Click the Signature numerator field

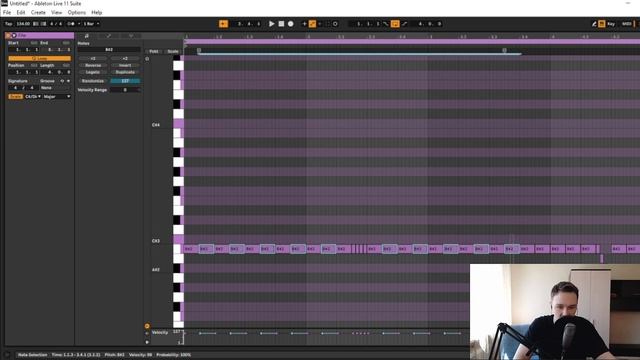click(16, 88)
